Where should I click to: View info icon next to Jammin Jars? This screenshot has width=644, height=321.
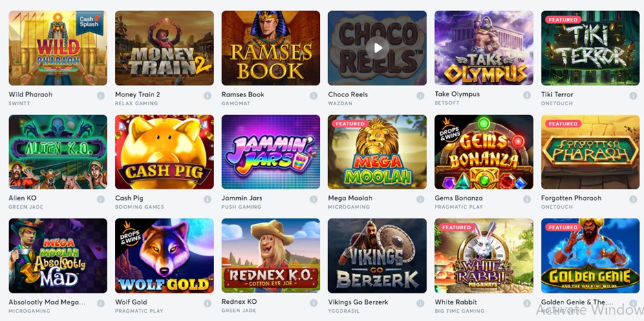tap(314, 199)
